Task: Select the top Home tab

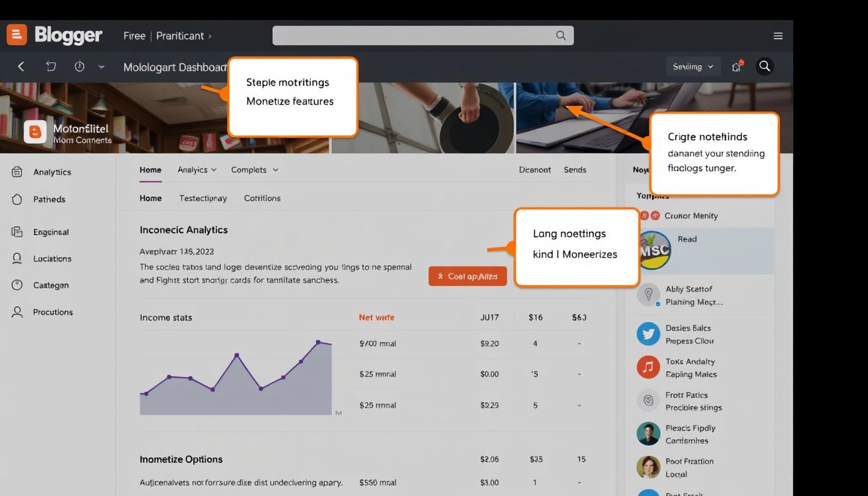Action: point(150,170)
